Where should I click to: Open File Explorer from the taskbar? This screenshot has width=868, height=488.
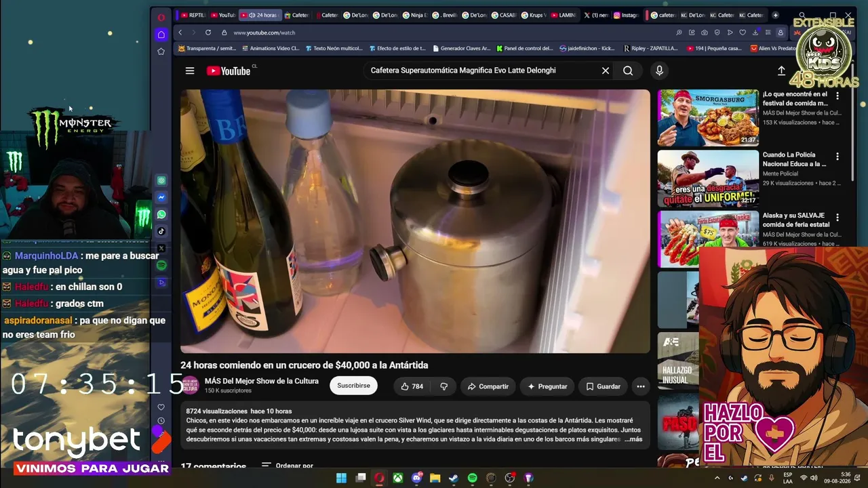click(x=435, y=478)
